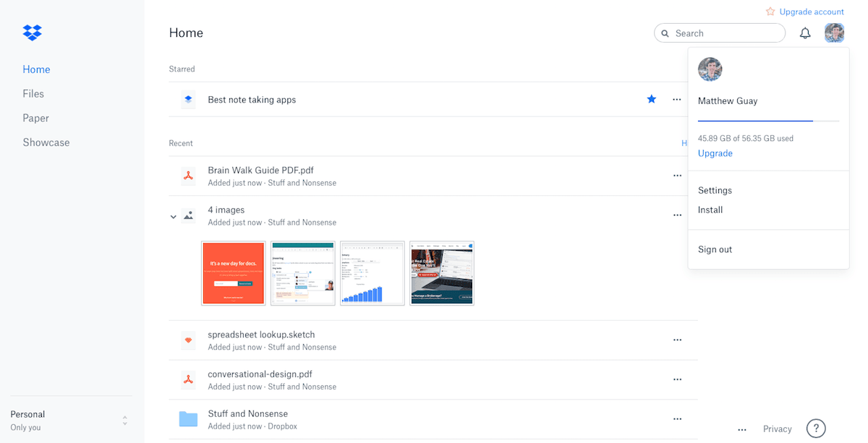Click the conversational-design.pdf file icon

[x=188, y=379]
